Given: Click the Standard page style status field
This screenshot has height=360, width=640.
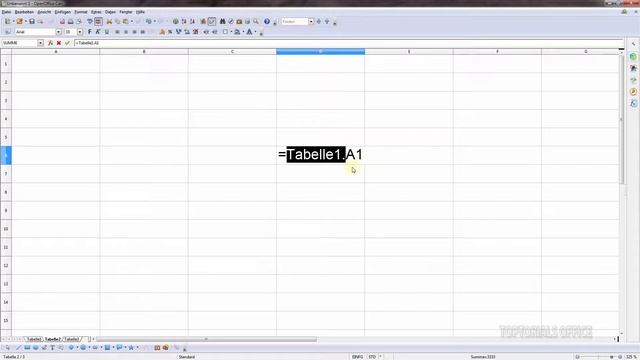Looking at the screenshot, I should (187, 357).
